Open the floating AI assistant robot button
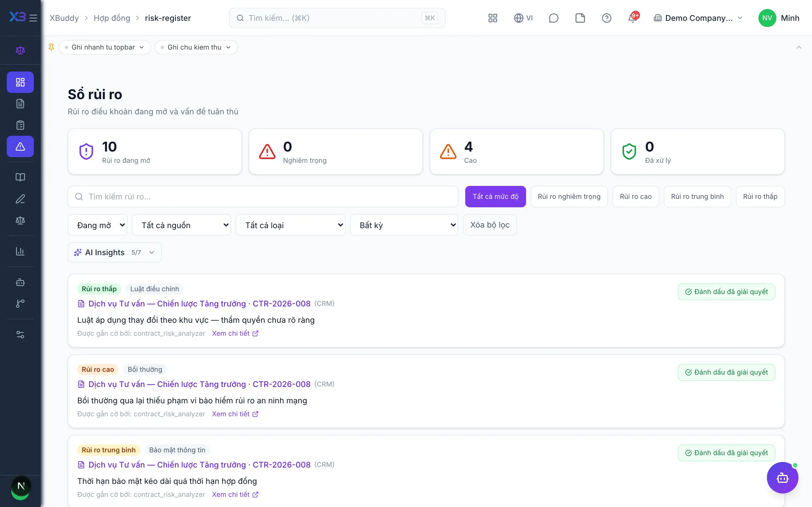Screen dimensions: 812x507 click(782, 477)
